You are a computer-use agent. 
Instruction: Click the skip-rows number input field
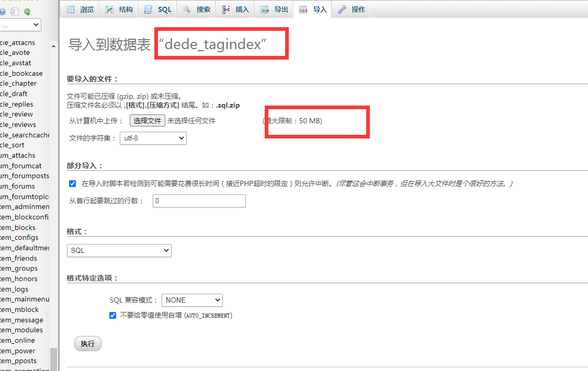(199, 201)
